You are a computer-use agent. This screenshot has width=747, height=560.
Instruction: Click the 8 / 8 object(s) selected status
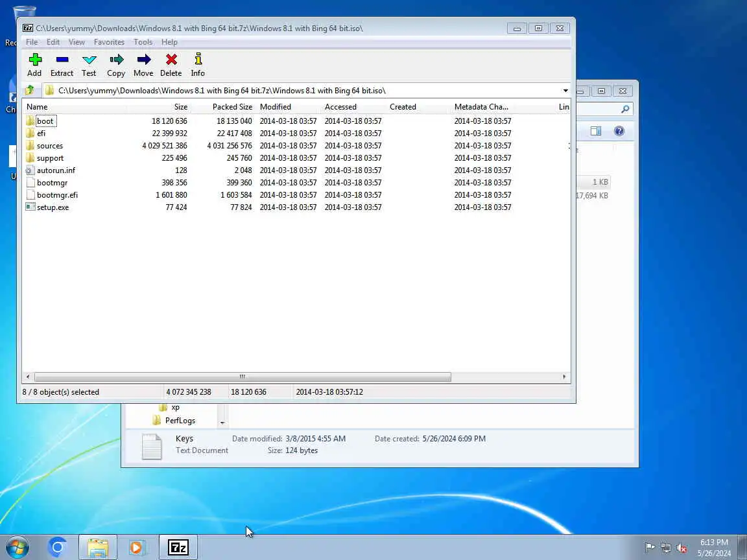pyautogui.click(x=61, y=392)
